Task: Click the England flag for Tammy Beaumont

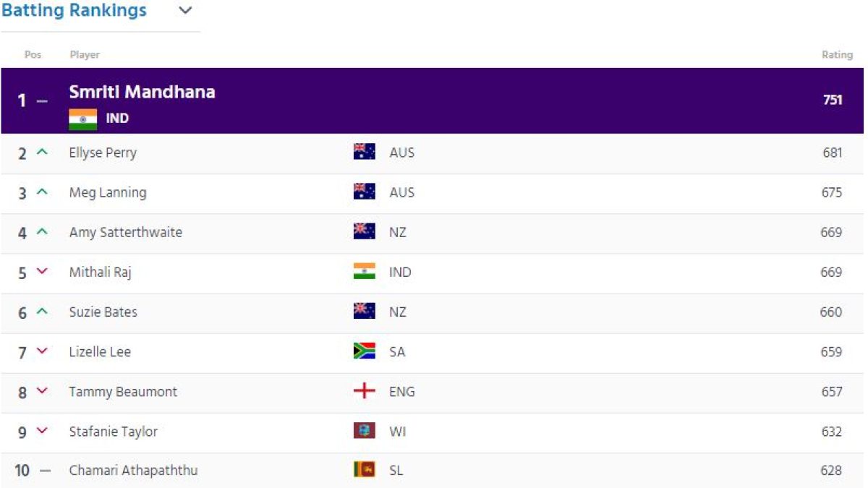Action: [364, 391]
